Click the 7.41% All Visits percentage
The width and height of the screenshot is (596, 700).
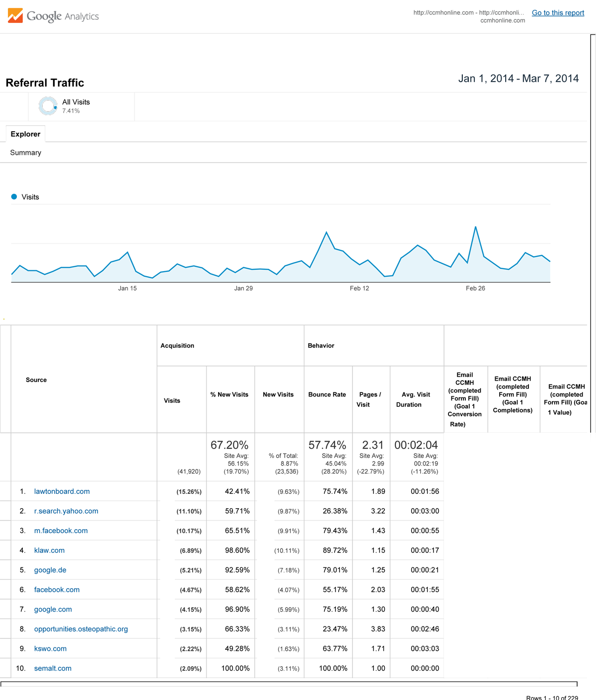(x=71, y=111)
